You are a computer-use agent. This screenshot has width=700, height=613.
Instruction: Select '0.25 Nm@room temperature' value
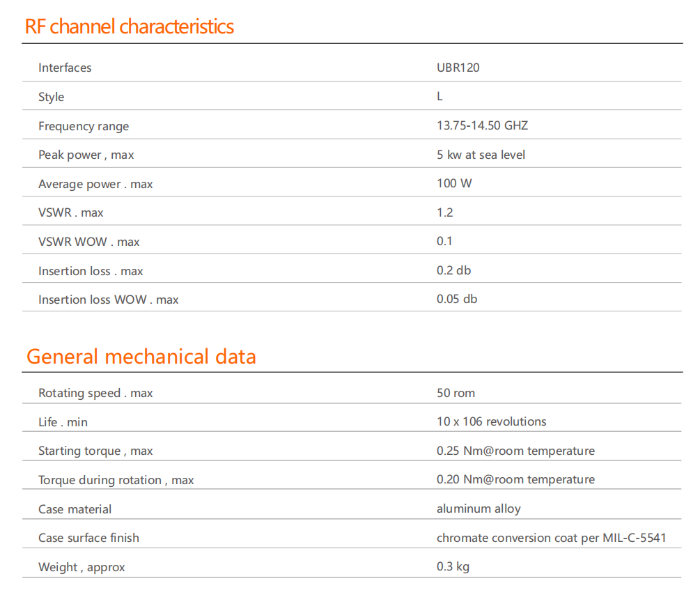tap(515, 451)
